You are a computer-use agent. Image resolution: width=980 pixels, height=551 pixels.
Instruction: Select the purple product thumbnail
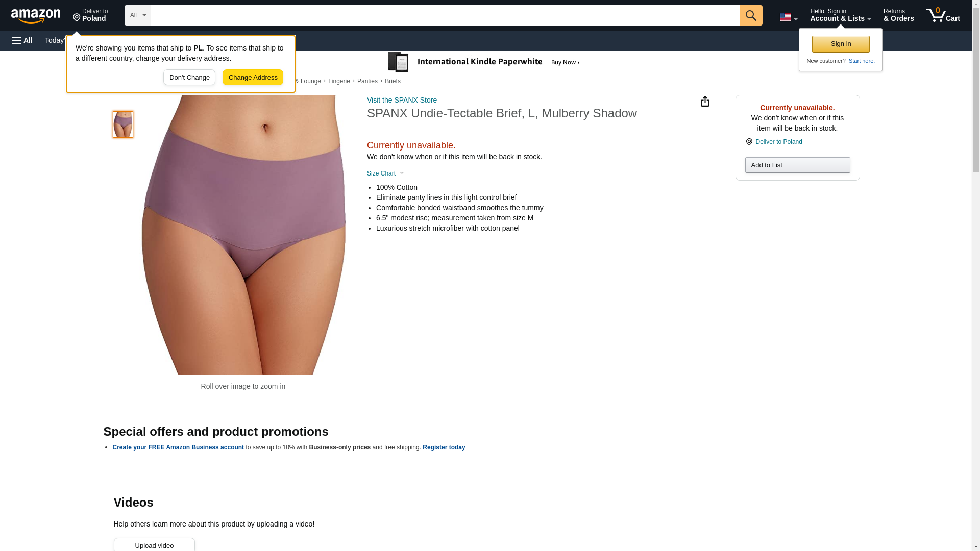click(123, 124)
